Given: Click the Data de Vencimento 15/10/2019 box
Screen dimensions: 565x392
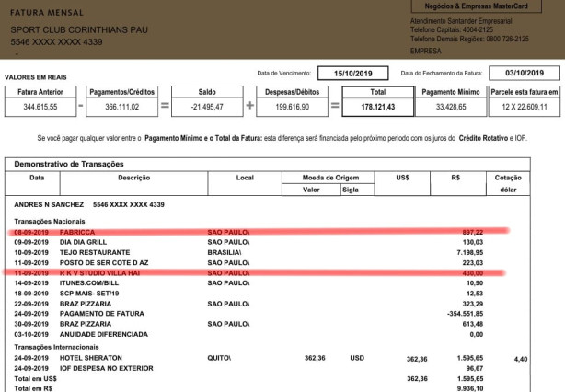Looking at the screenshot, I should click(352, 73).
